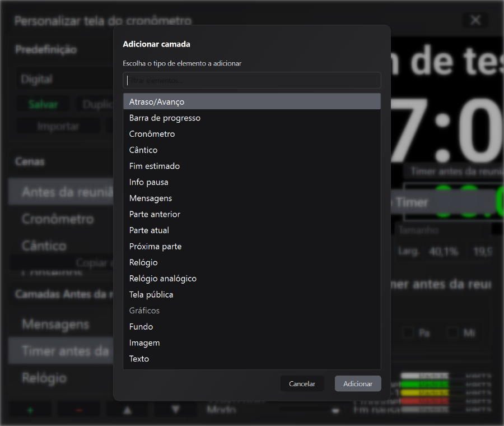Screen dimensions: 504x426
Task: Choose Fundo graphic element
Action: [251, 327]
